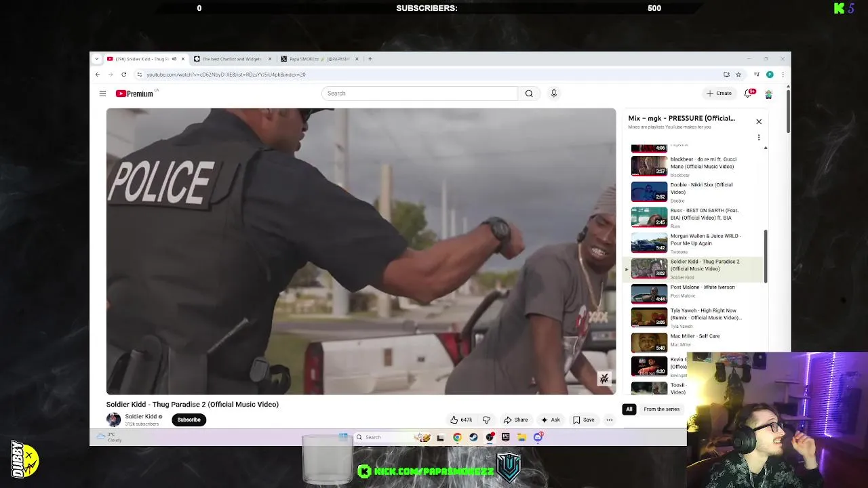Select the 'From the series' chip
The image size is (868, 488).
(x=662, y=409)
